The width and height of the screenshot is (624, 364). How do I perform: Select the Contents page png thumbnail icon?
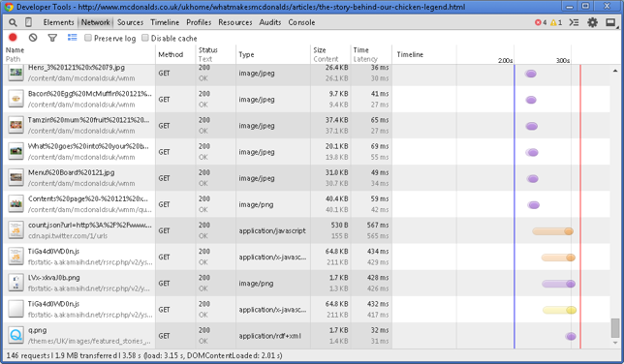(16, 203)
